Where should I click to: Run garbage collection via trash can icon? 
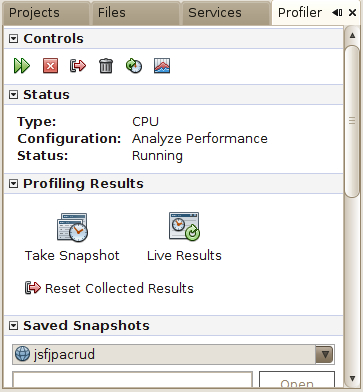pos(106,66)
